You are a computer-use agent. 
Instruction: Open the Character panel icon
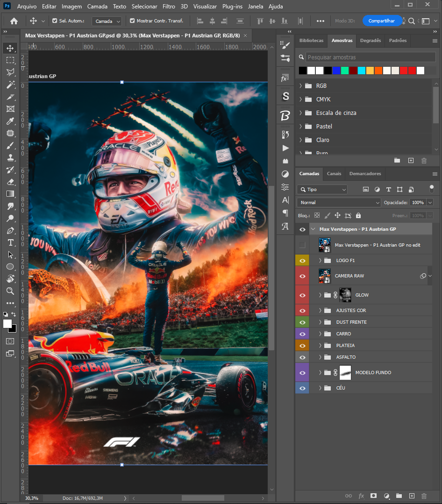[285, 200]
